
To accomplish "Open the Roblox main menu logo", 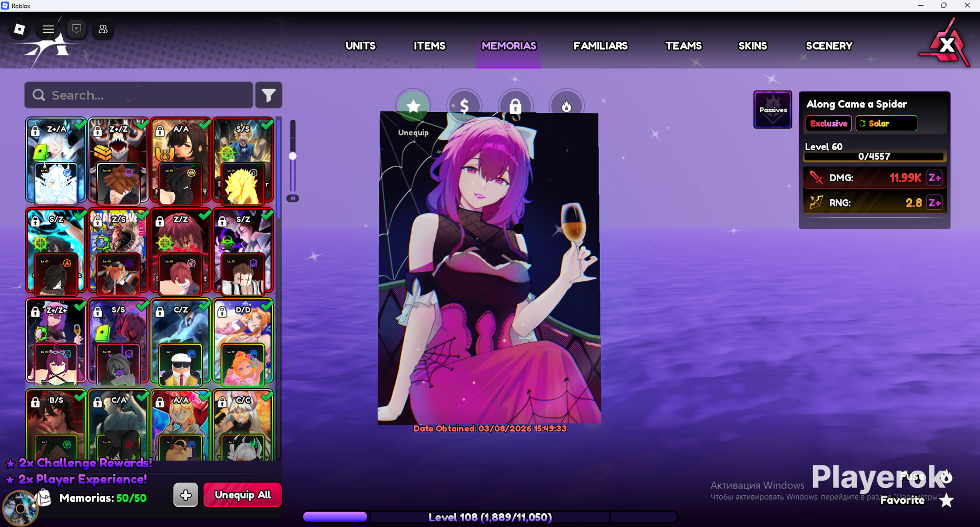I will [x=19, y=30].
